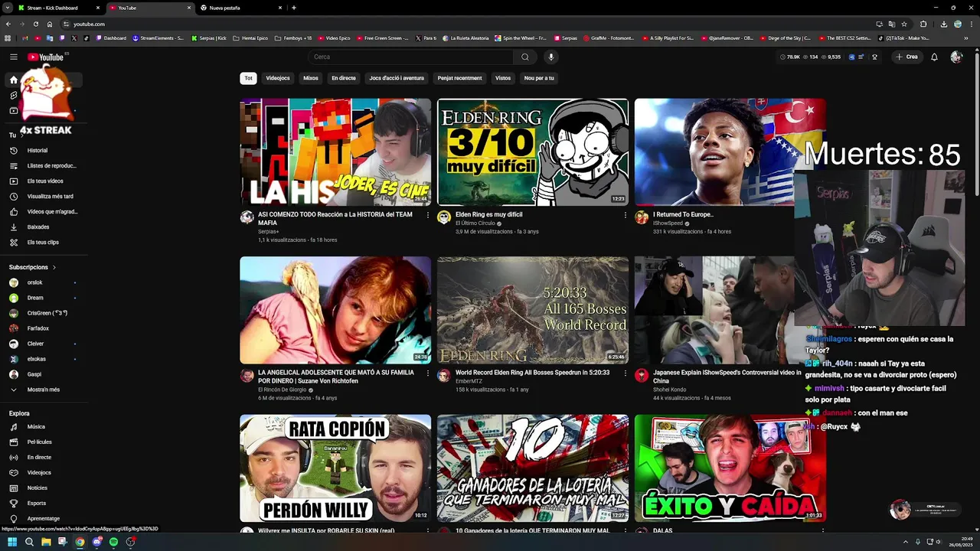Select the Mixos filter chip

(311, 78)
